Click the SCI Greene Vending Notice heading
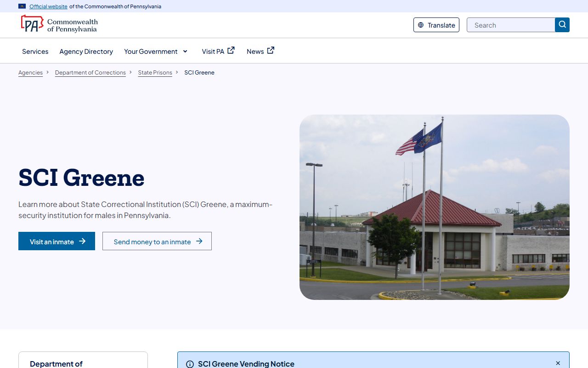The image size is (588, 368). 246,364
